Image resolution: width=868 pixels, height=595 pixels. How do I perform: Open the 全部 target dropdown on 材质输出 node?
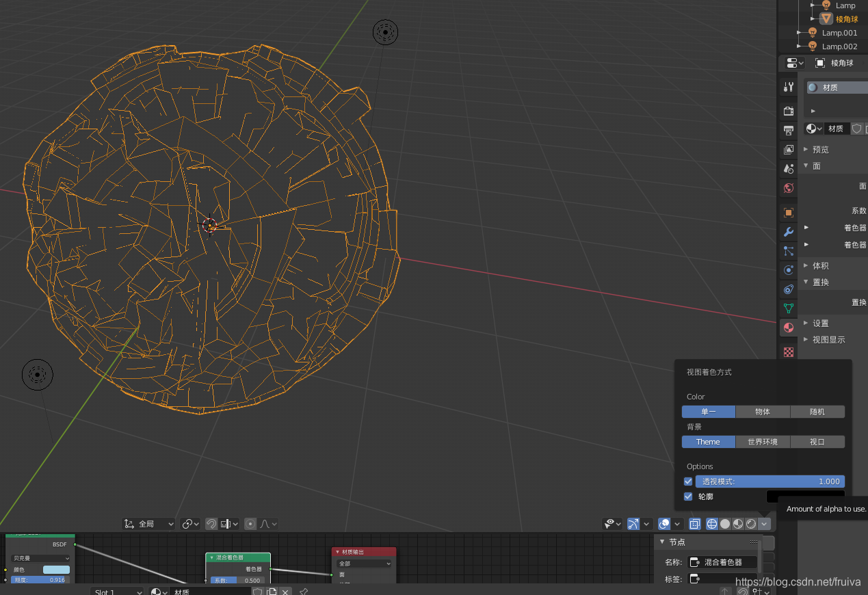(x=365, y=564)
